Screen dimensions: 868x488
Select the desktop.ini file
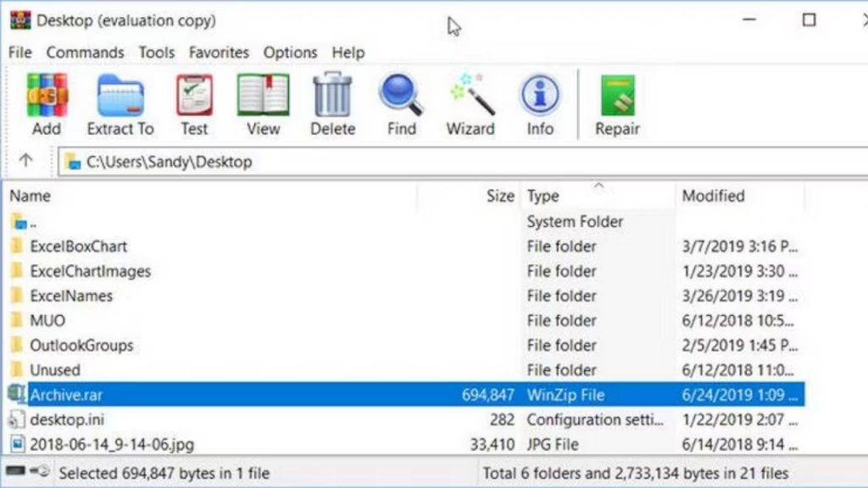pos(67,419)
